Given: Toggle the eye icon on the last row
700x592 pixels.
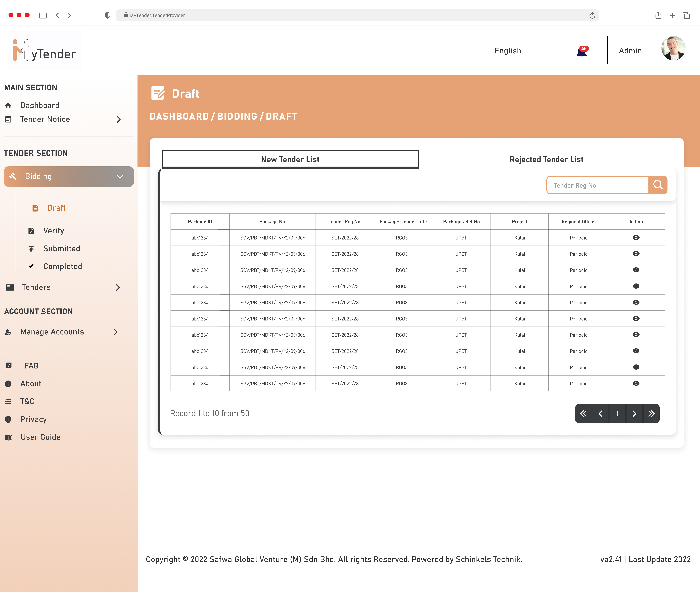Looking at the screenshot, I should click(636, 383).
